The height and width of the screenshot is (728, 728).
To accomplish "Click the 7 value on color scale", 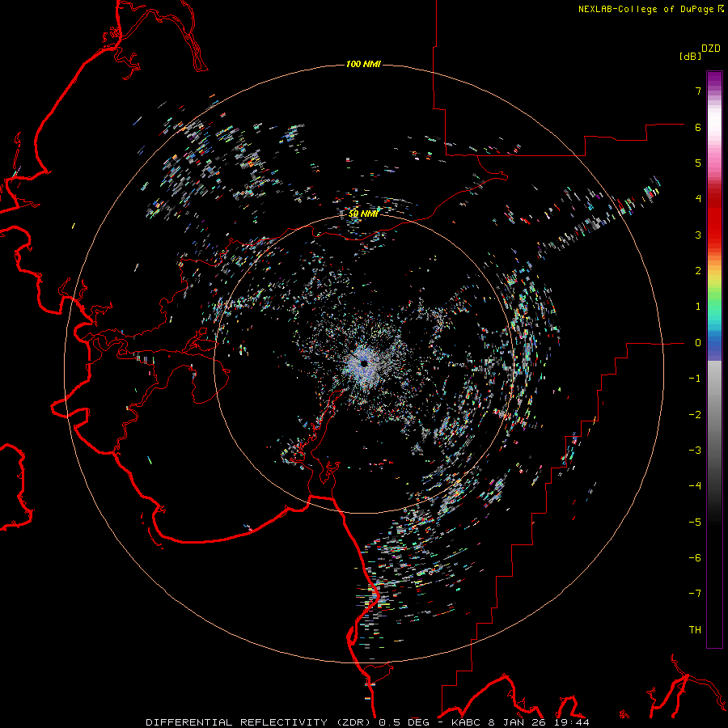I will (x=698, y=91).
